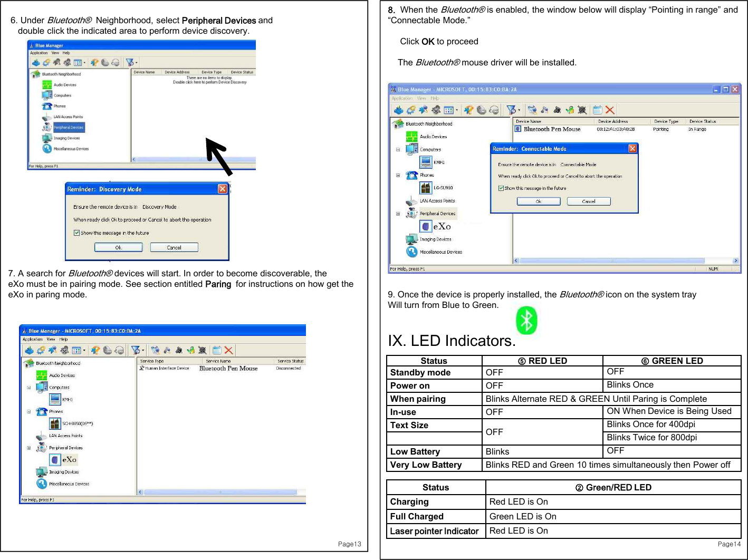
Task: Collapse Peripheral Devices node in Service Type window
Action: pos(29,448)
